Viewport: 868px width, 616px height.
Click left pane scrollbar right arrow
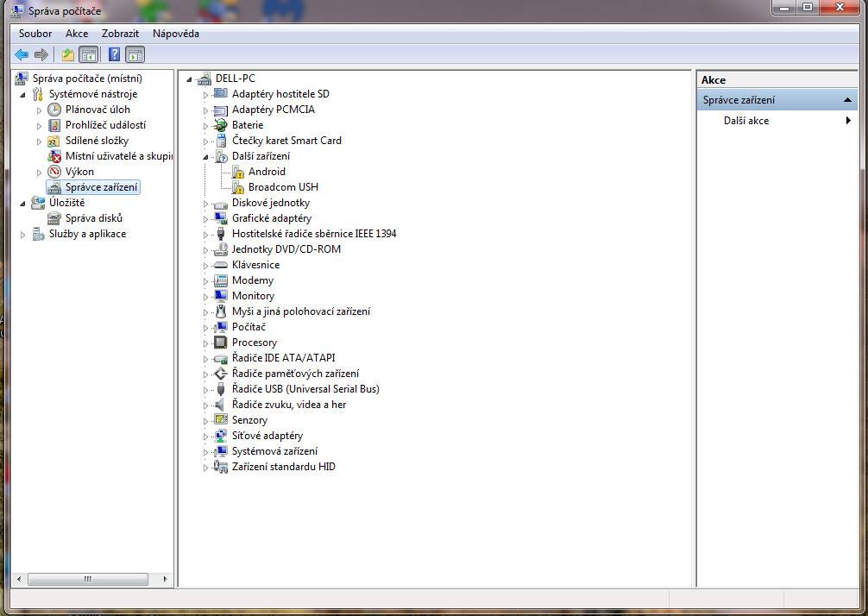point(165,580)
